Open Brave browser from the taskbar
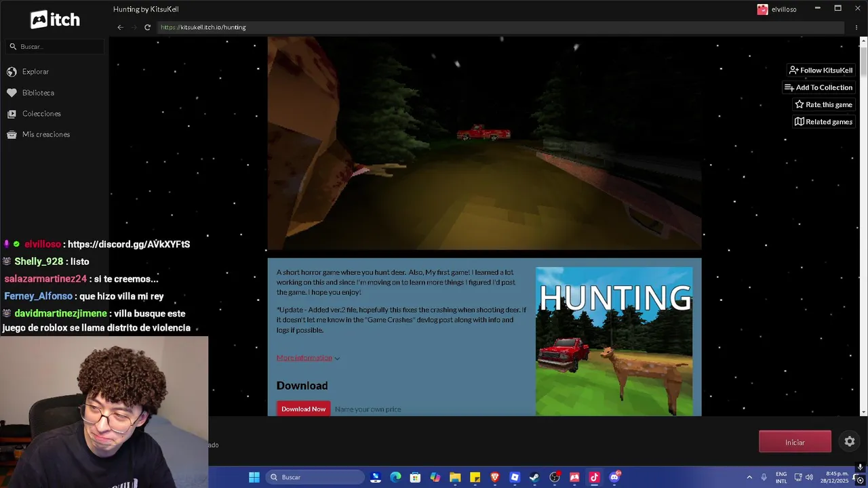868x488 pixels. [x=494, y=477]
